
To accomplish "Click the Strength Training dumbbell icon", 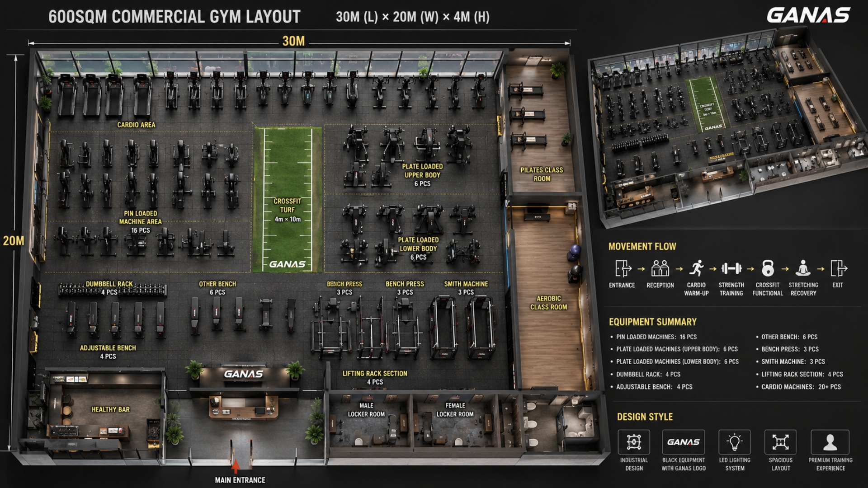I will 731,268.
